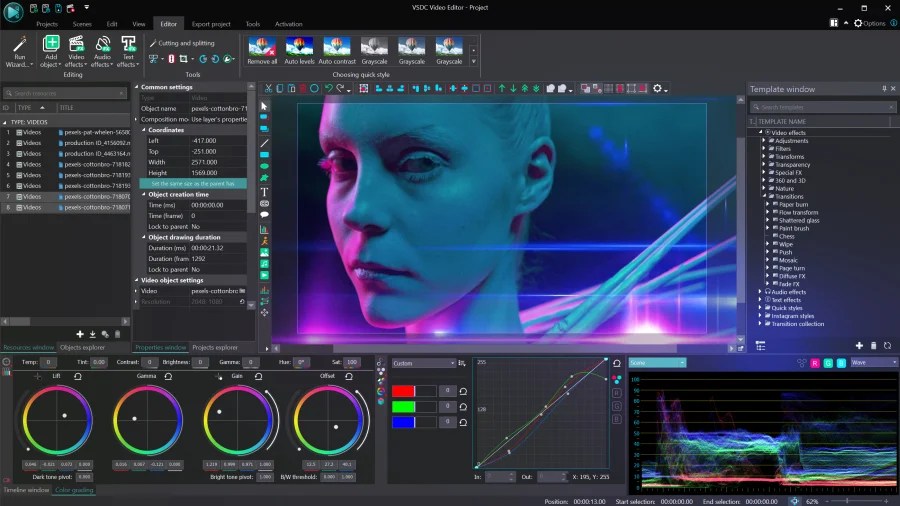This screenshot has width=900, height=506.
Task: Open the Add object tool
Action: coord(51,44)
